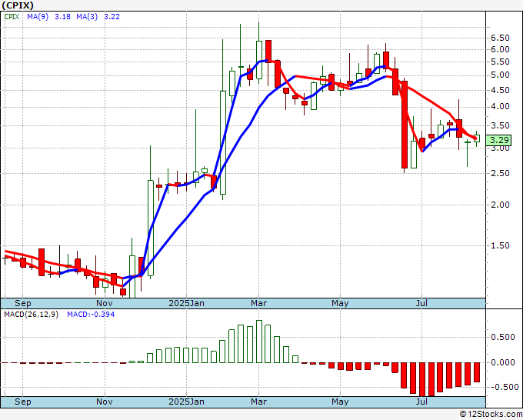This screenshot has width=523, height=420.
Task: Click Jul on the price chart date axis
Action: click(x=421, y=303)
